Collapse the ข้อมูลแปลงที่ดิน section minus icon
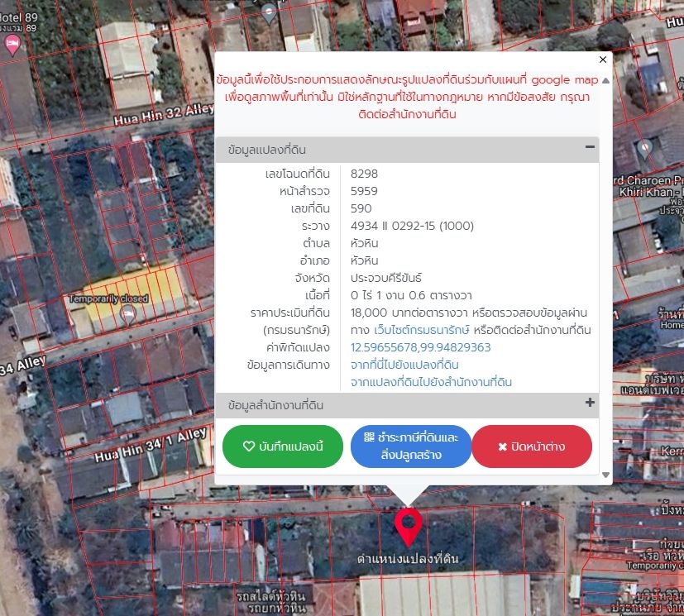The height and width of the screenshot is (616, 684). click(x=590, y=147)
